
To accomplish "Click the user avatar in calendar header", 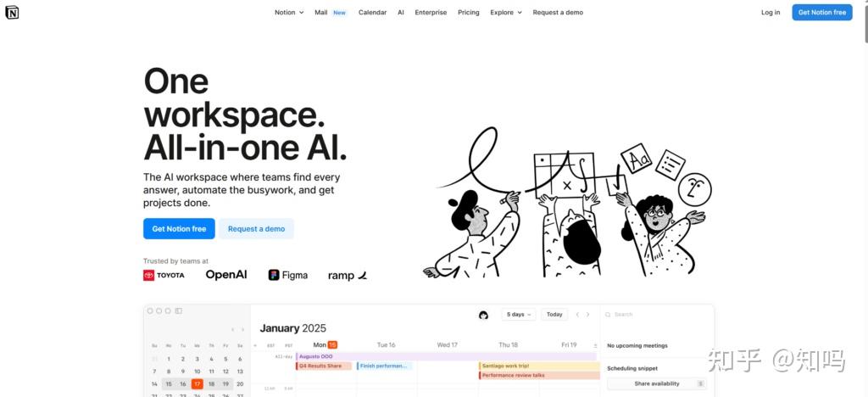I will [483, 315].
